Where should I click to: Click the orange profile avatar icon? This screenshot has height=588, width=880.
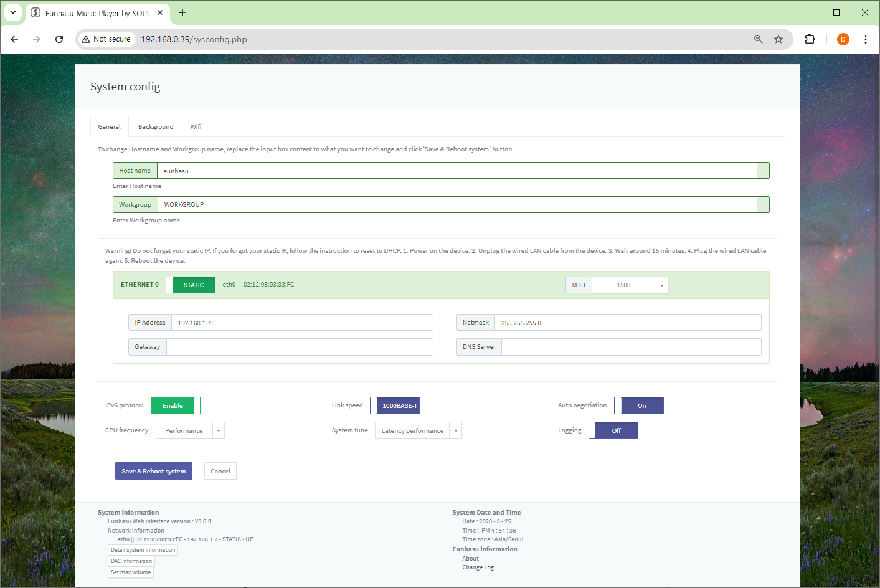(x=843, y=39)
